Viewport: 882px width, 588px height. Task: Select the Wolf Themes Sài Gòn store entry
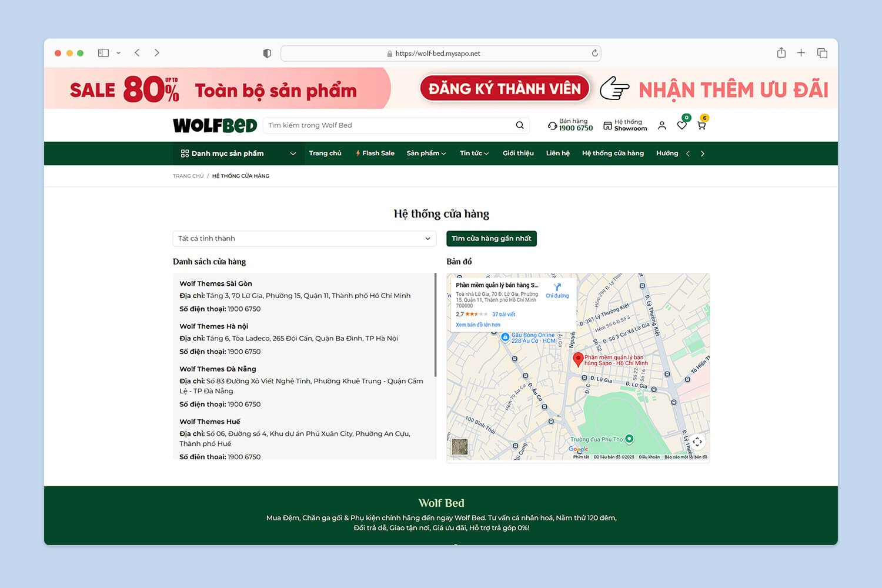(x=303, y=296)
